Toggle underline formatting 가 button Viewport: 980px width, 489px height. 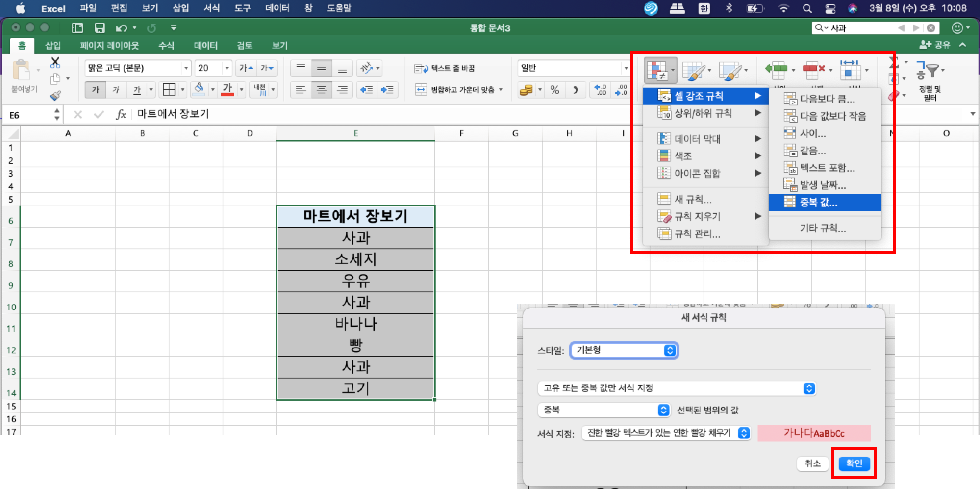tap(137, 89)
